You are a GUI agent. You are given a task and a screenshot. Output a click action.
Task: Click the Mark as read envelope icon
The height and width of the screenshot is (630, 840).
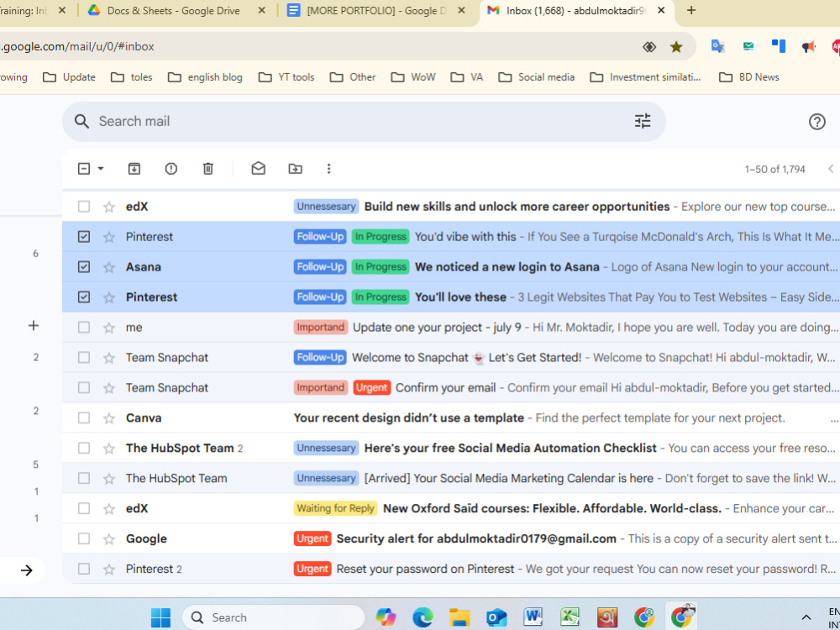[258, 169]
